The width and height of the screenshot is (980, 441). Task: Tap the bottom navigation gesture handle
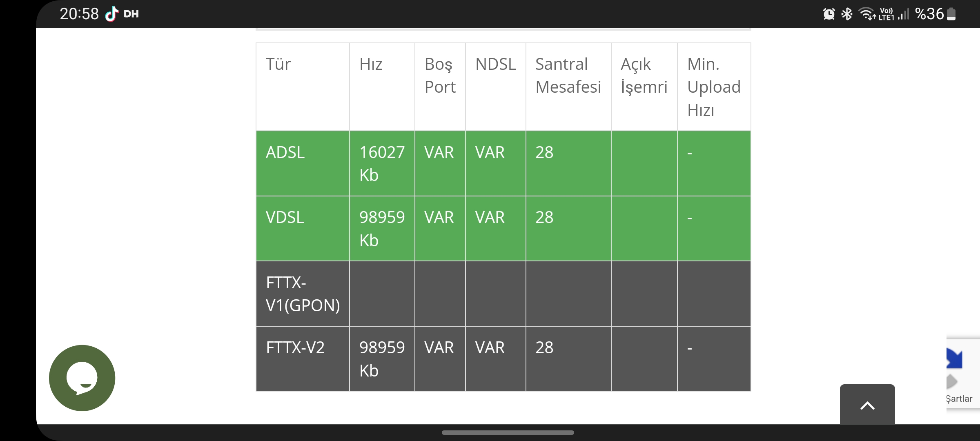(508, 432)
